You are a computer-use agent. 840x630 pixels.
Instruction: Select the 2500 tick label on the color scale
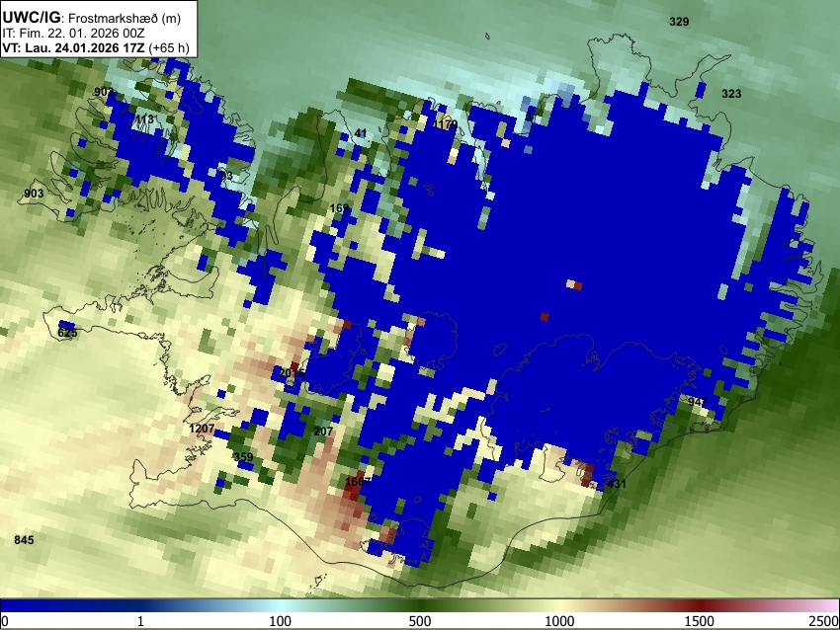tap(824, 621)
